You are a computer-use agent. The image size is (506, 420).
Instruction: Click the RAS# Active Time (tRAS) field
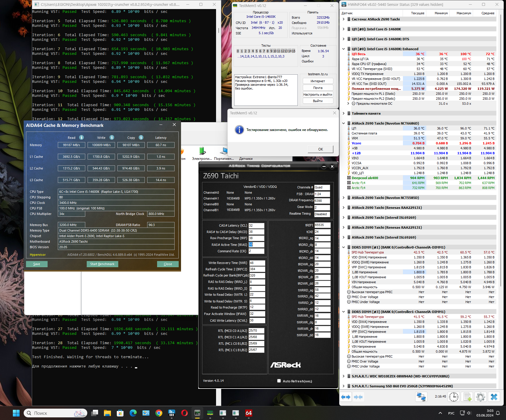point(256,245)
